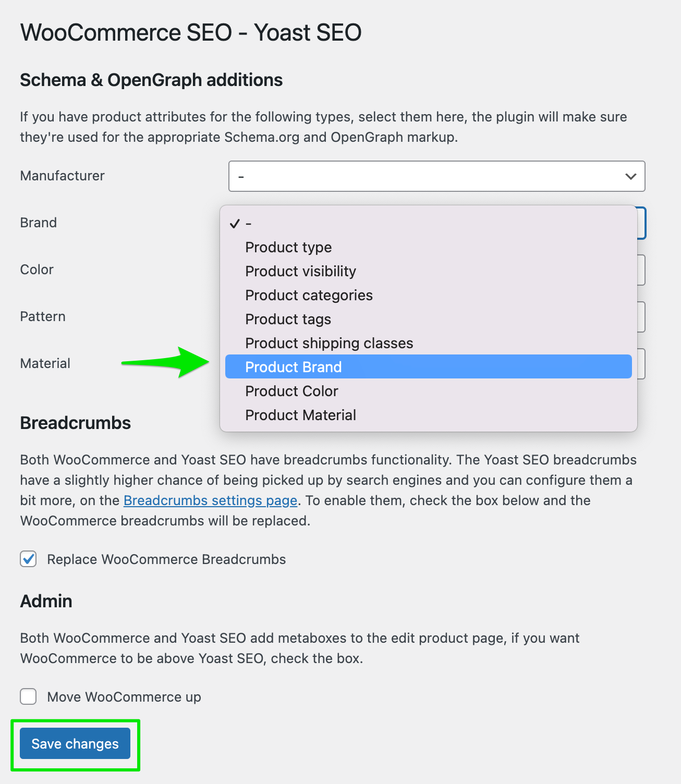Open the Manufacturer dropdown
The height and width of the screenshot is (784, 681).
pos(437,176)
